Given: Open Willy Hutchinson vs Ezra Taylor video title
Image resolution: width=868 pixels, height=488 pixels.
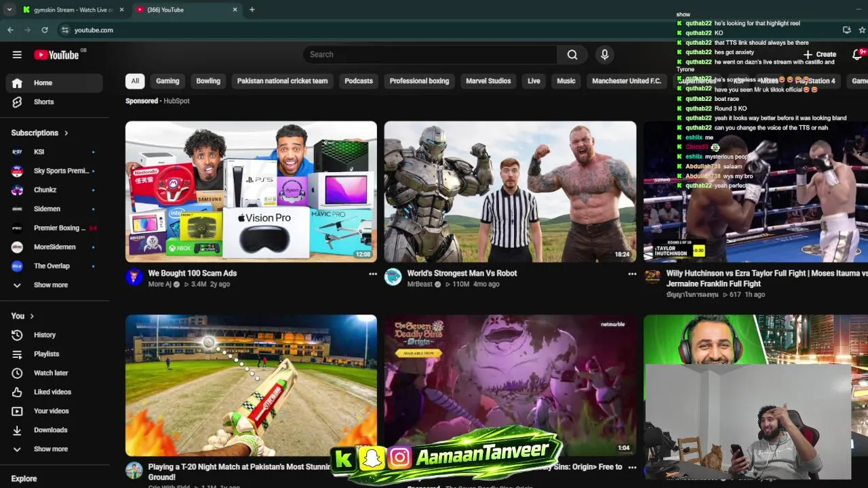Looking at the screenshot, I should pos(767,279).
